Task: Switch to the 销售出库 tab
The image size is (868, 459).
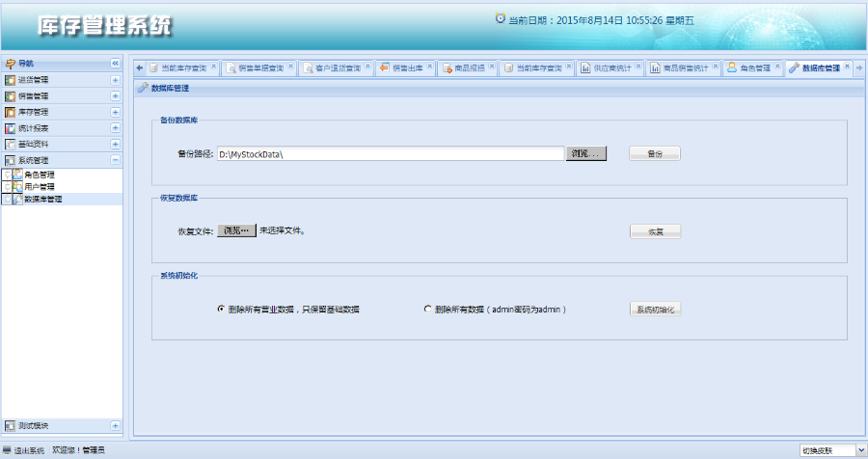Action: 407,68
